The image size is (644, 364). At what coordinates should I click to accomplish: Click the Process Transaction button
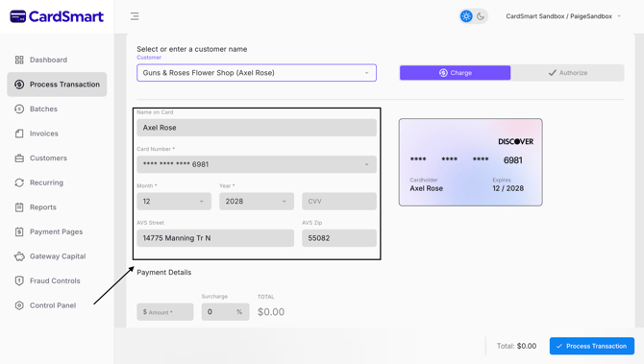coord(592,347)
